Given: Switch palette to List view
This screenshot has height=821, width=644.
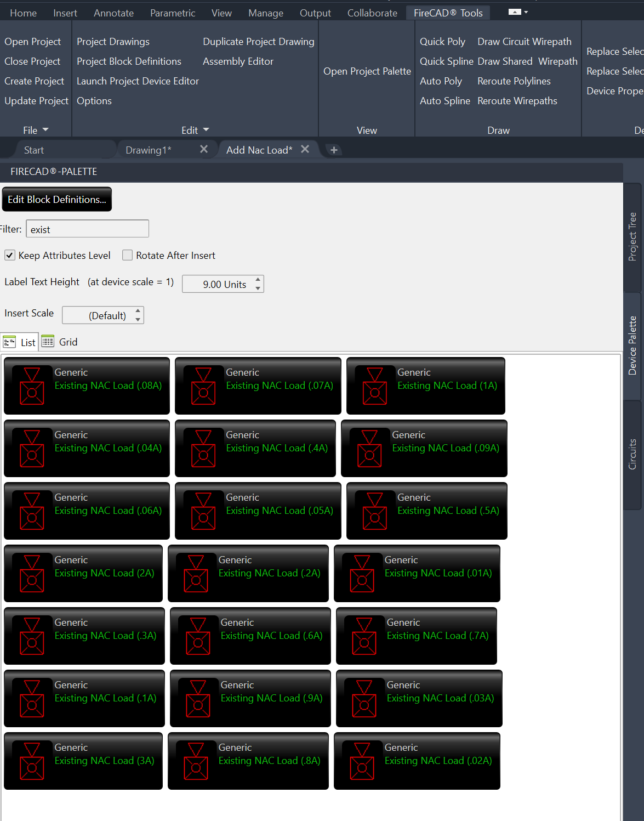Looking at the screenshot, I should pyautogui.click(x=20, y=342).
